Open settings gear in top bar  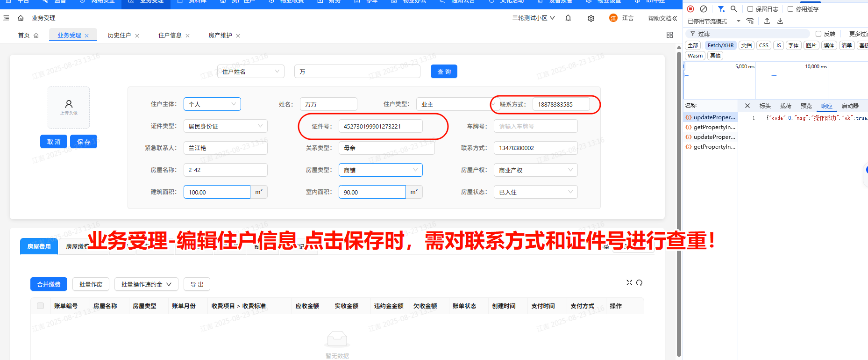tap(591, 18)
